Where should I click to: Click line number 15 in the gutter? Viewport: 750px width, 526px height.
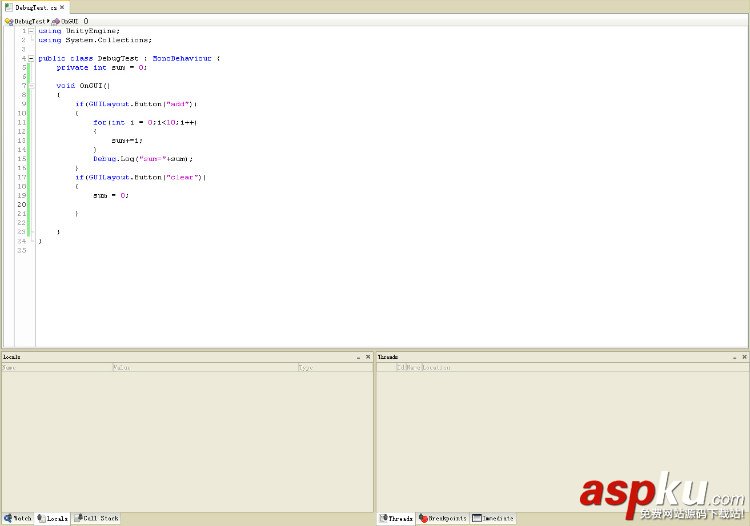pos(22,159)
